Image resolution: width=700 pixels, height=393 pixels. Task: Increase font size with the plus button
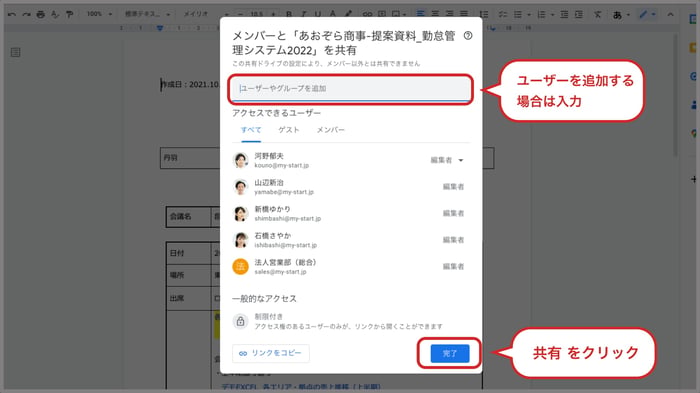(273, 14)
